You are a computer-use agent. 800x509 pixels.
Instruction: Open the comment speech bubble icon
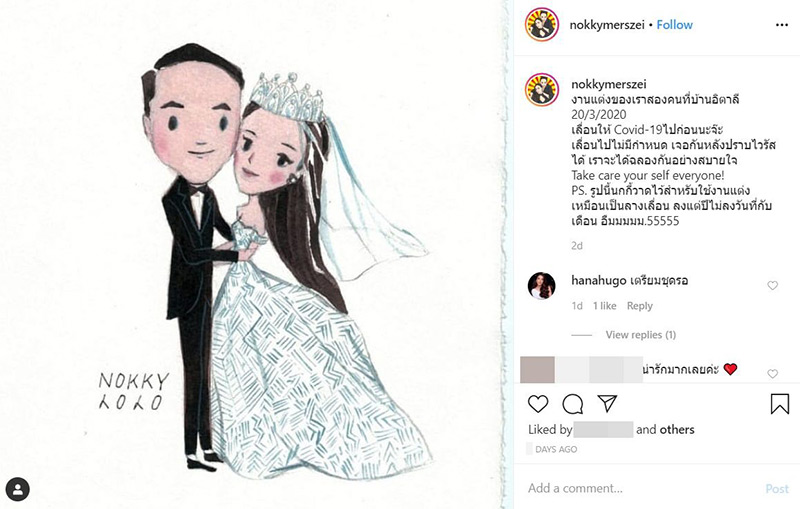572,404
